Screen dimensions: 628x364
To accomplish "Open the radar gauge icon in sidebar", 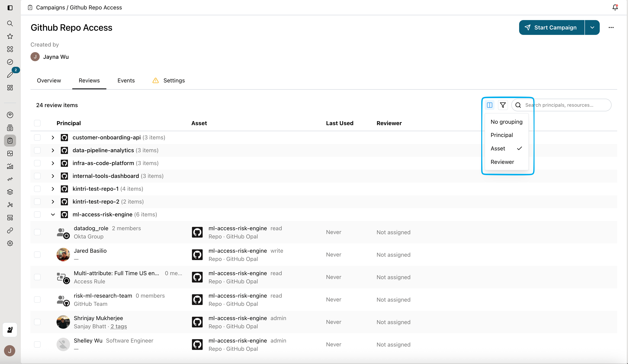I will click(10, 115).
